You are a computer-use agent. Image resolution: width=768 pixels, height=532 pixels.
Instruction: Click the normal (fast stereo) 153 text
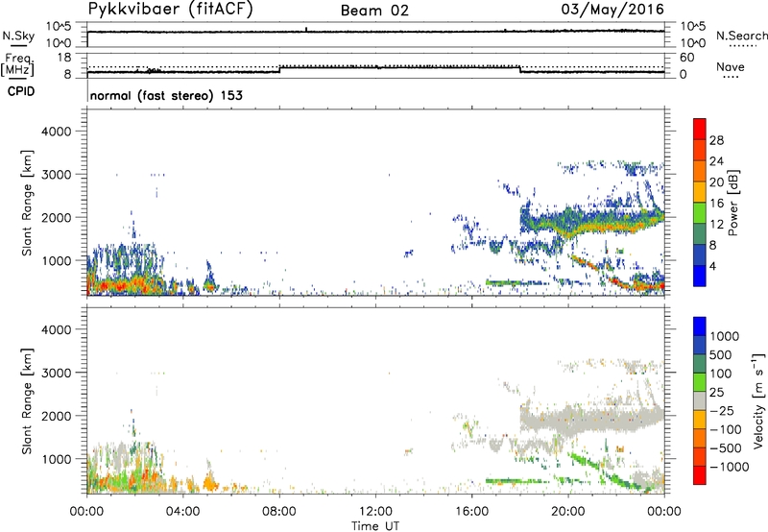pos(166,95)
